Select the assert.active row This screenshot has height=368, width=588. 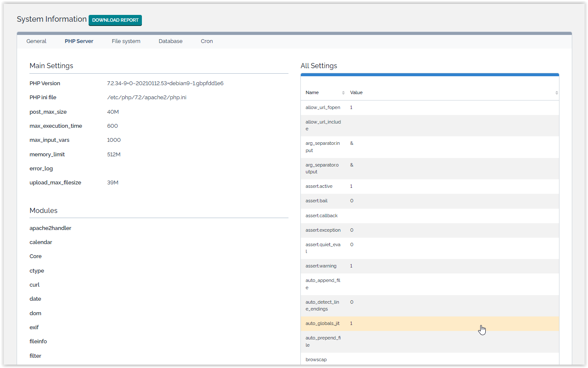pyautogui.click(x=429, y=186)
